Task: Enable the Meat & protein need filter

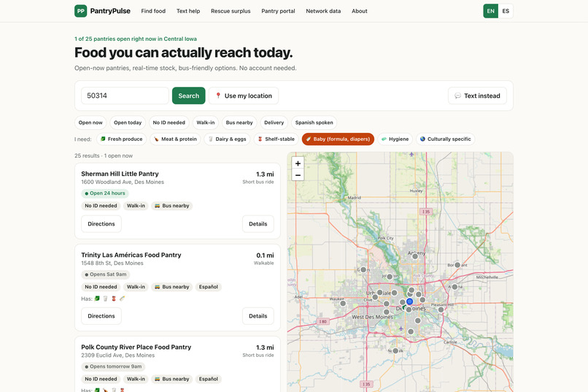Action: (175, 139)
